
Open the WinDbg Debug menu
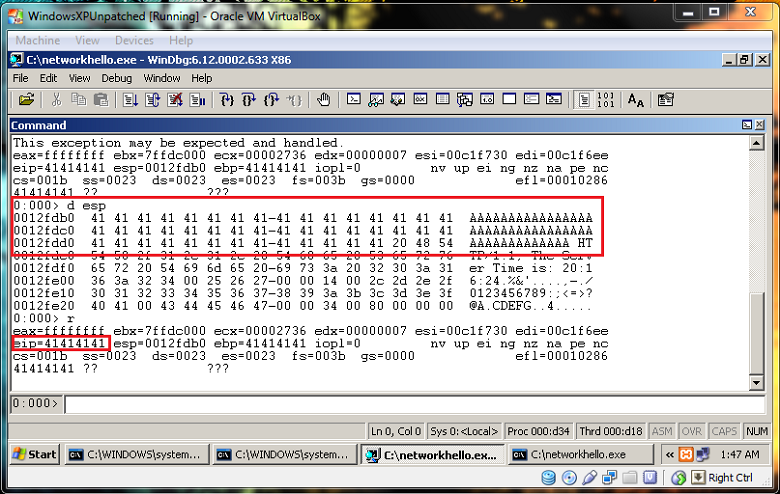coord(116,78)
